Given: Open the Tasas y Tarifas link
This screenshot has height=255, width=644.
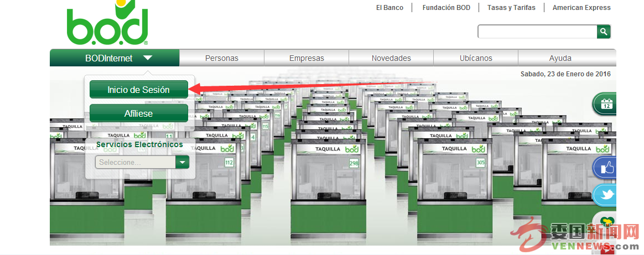Looking at the screenshot, I should coord(511,7).
